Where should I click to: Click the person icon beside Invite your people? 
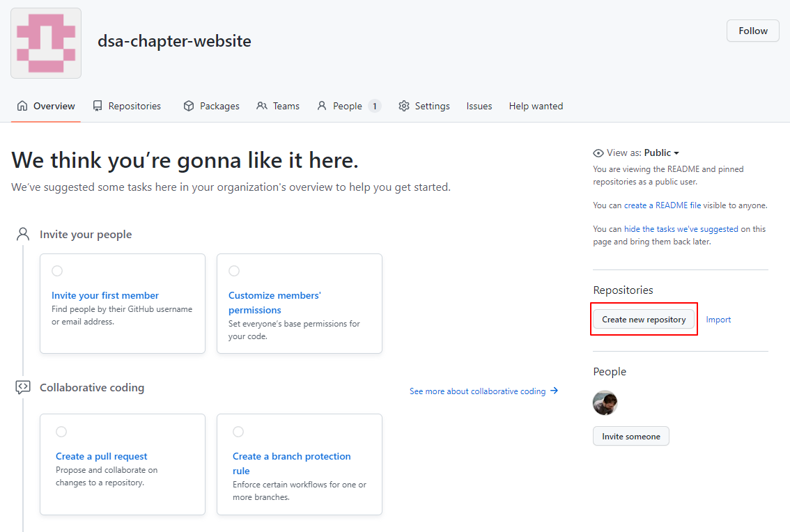[x=23, y=234]
